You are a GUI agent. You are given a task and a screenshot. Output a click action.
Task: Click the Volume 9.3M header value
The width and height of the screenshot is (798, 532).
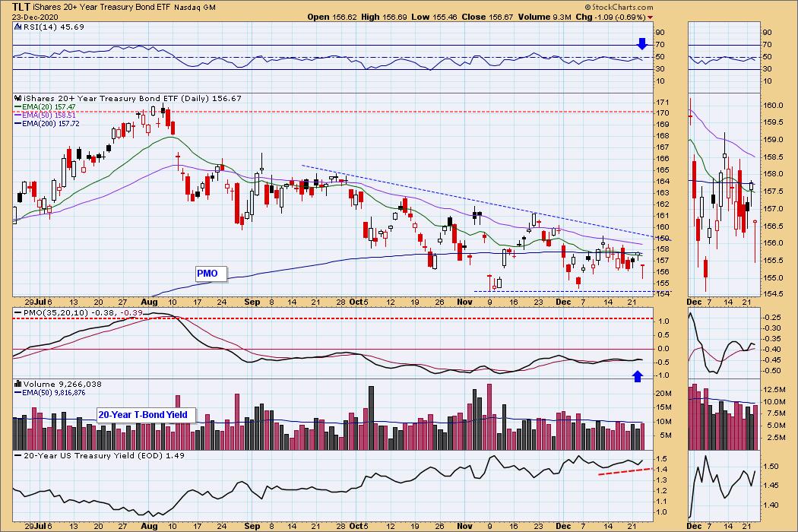(x=545, y=17)
